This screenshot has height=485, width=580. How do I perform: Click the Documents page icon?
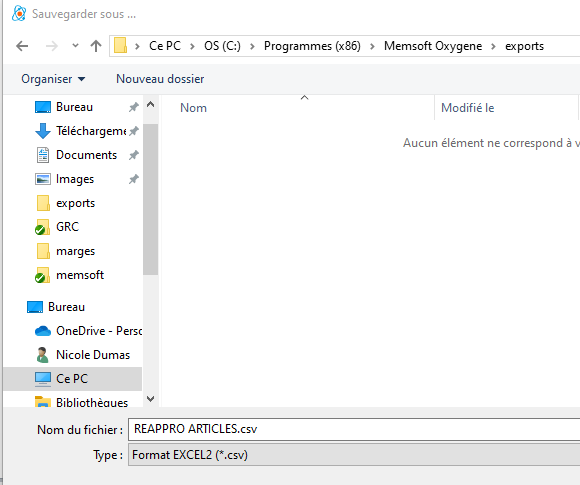pyautogui.click(x=43, y=155)
